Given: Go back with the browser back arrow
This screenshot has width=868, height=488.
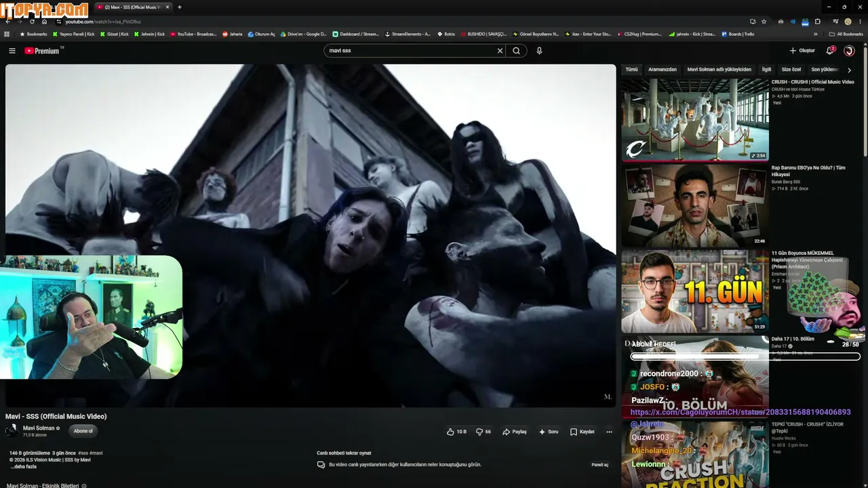Looking at the screenshot, I should tap(8, 22).
